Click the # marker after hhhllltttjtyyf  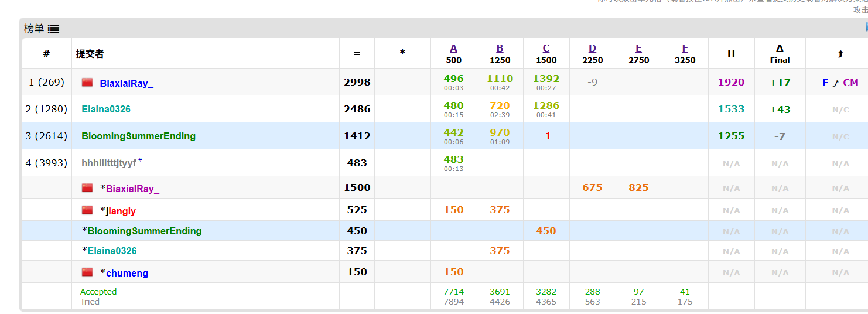tap(140, 161)
